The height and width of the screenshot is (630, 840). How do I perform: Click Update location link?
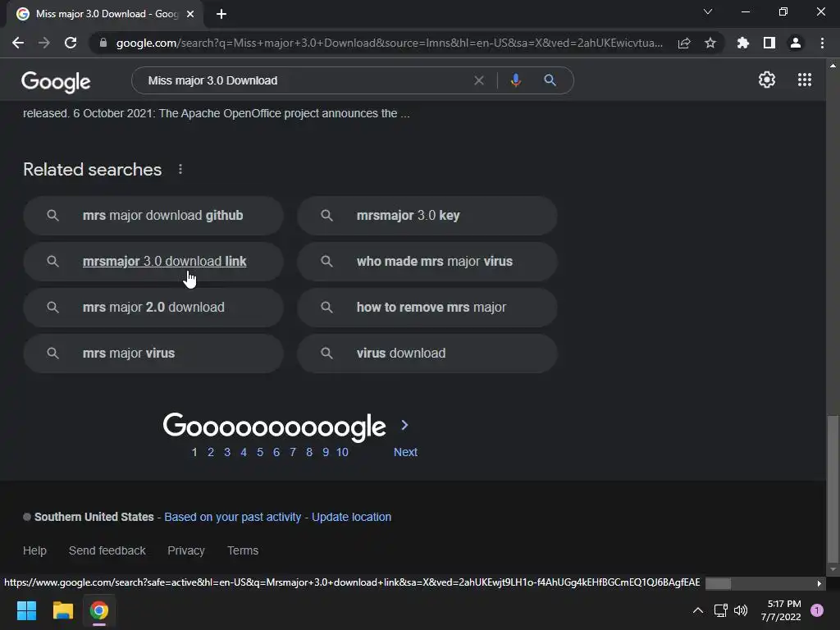[x=351, y=517]
